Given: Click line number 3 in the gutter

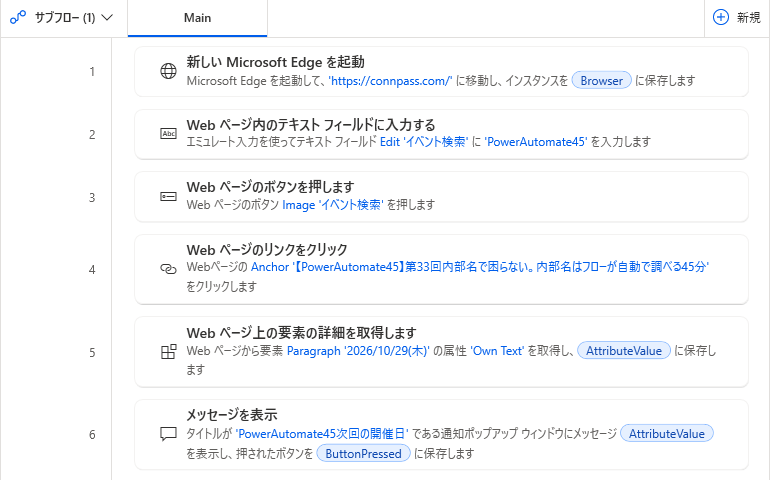Looking at the screenshot, I should click(92, 198).
